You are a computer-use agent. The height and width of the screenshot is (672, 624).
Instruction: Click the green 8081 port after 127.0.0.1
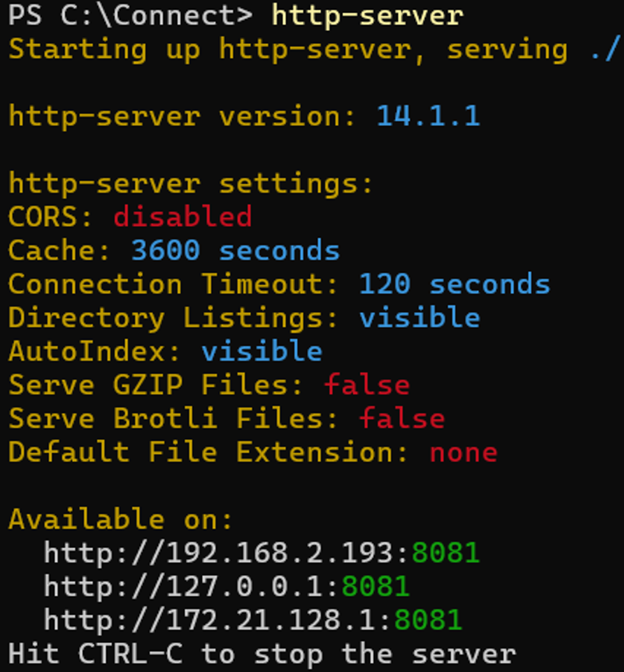click(376, 587)
